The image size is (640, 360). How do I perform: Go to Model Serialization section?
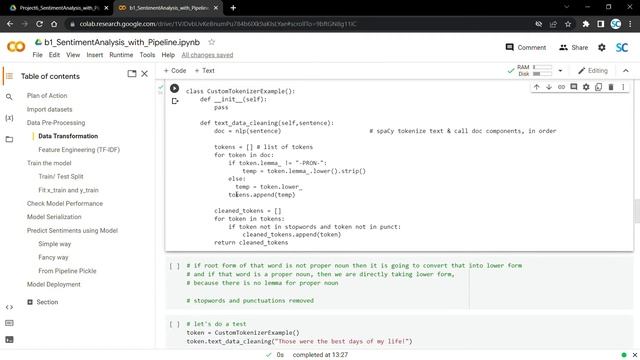point(54,217)
